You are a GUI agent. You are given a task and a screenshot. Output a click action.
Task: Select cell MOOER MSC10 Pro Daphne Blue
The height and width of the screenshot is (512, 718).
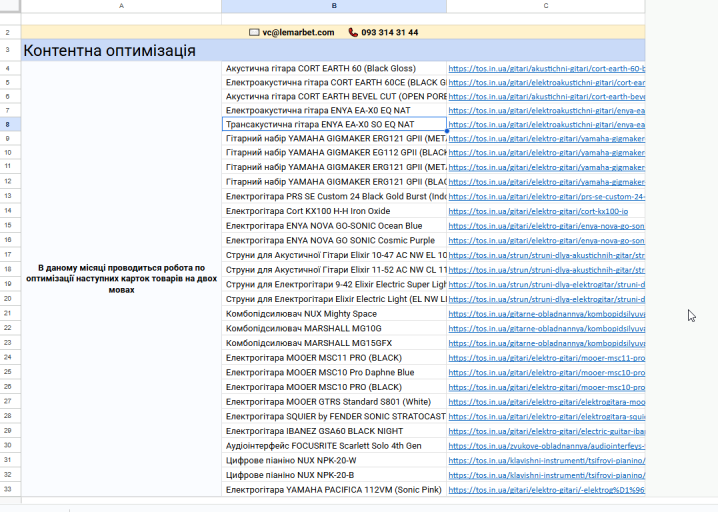point(334,372)
